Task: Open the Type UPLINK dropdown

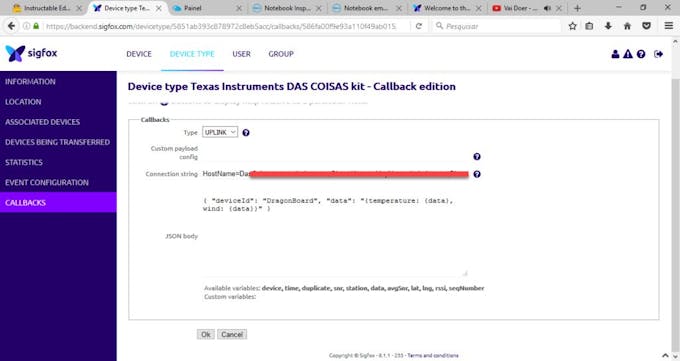Action: pyautogui.click(x=220, y=132)
